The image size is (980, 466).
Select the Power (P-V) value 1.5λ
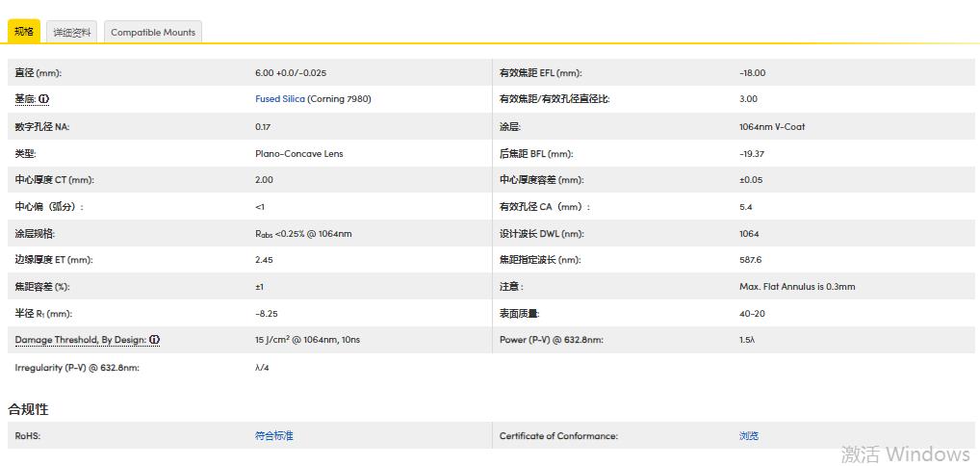(x=746, y=340)
